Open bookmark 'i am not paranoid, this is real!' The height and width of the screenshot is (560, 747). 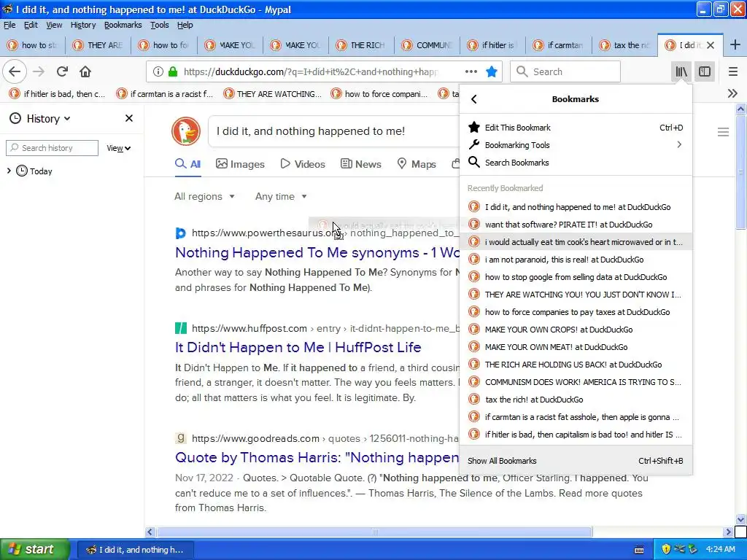(x=576, y=260)
